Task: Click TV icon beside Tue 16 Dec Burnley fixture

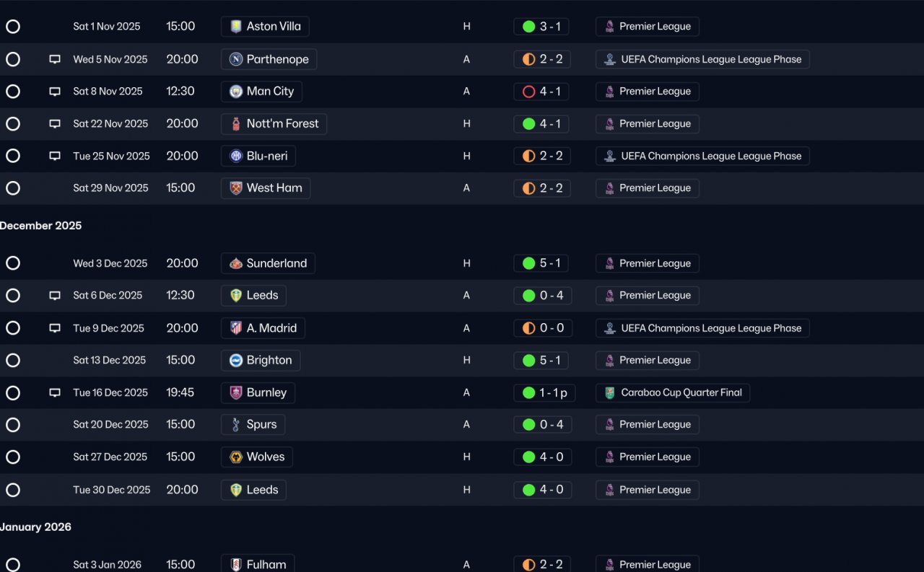Action: click(55, 393)
